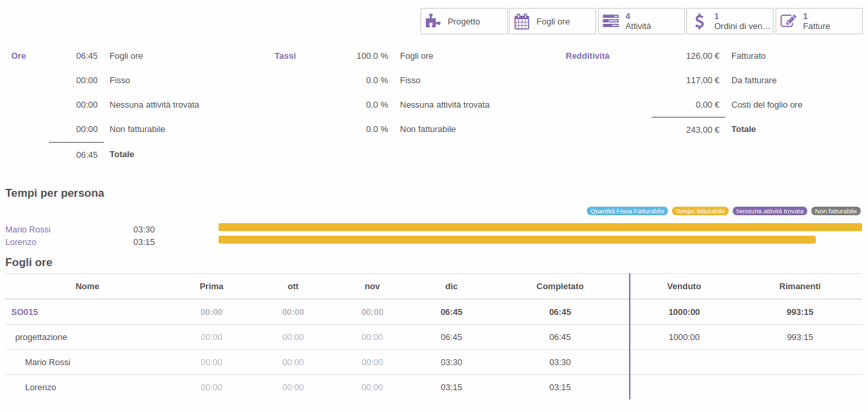Click the Fatturato label
Viewport: 868px width, 412px height.
point(749,56)
